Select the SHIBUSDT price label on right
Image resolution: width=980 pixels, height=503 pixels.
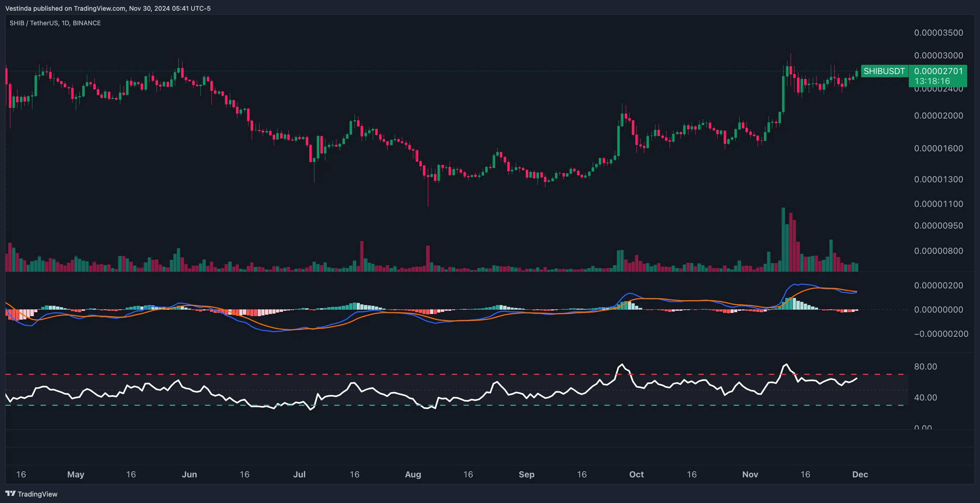885,71
